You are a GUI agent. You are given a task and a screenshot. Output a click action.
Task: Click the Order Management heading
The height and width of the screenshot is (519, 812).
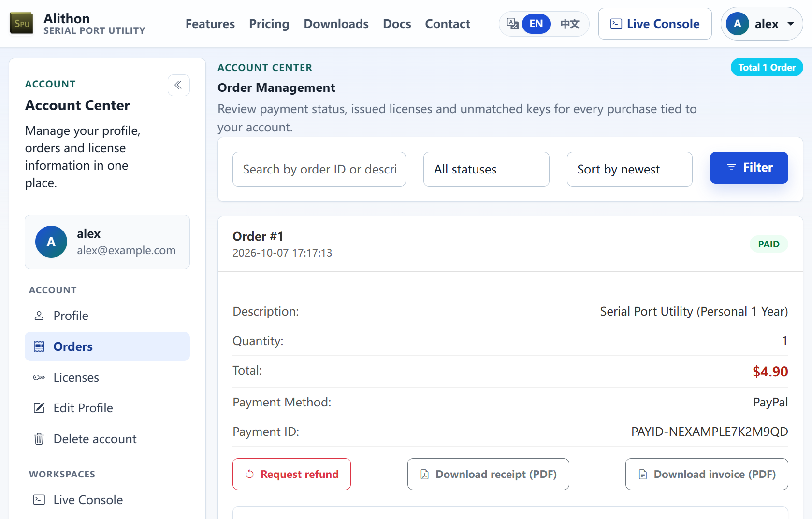(x=276, y=87)
